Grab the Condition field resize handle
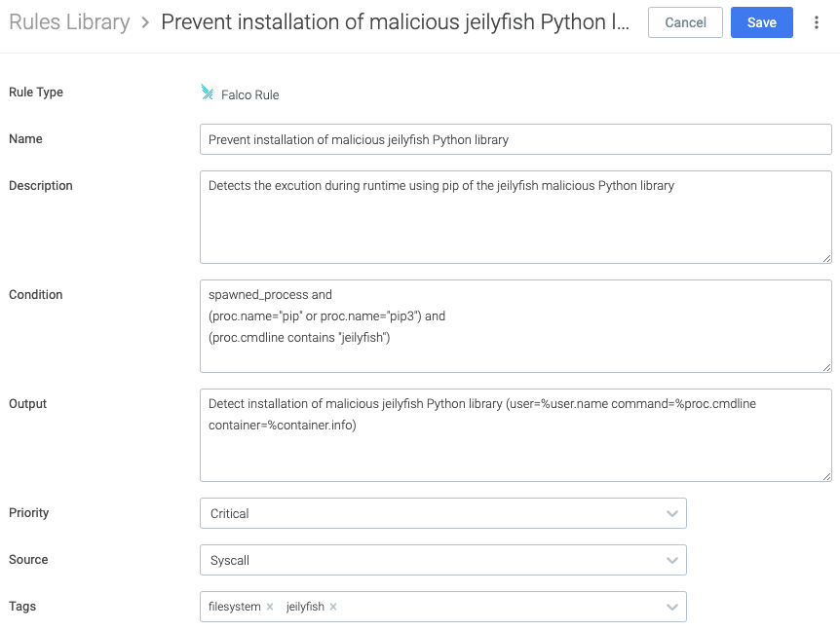 point(826,368)
